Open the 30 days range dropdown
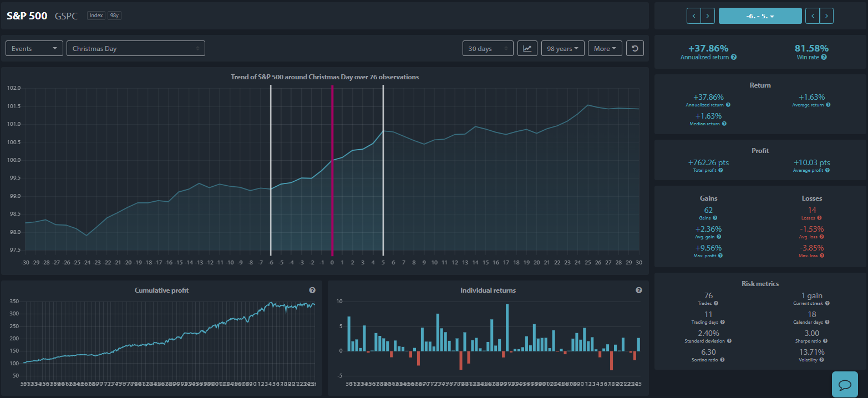The width and height of the screenshot is (868, 398). coord(488,48)
